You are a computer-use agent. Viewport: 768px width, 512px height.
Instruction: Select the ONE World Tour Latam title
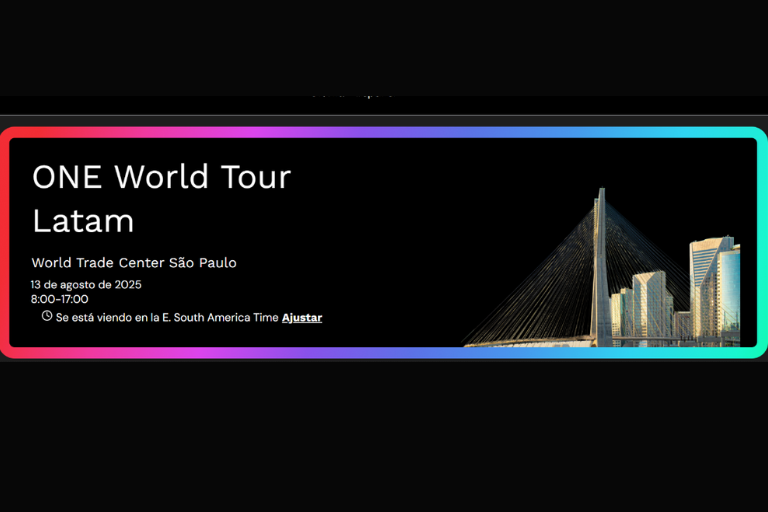click(162, 198)
